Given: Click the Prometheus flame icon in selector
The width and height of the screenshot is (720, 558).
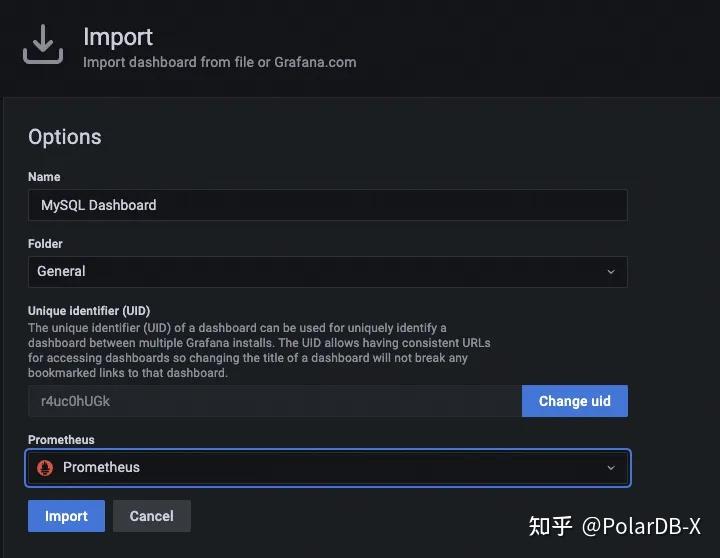Looking at the screenshot, I should point(45,468).
